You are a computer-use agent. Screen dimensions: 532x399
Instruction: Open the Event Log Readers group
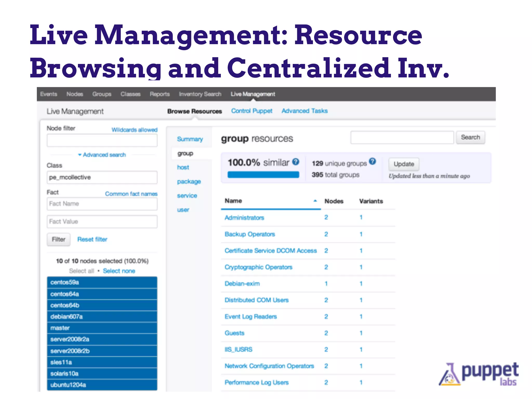(x=251, y=317)
